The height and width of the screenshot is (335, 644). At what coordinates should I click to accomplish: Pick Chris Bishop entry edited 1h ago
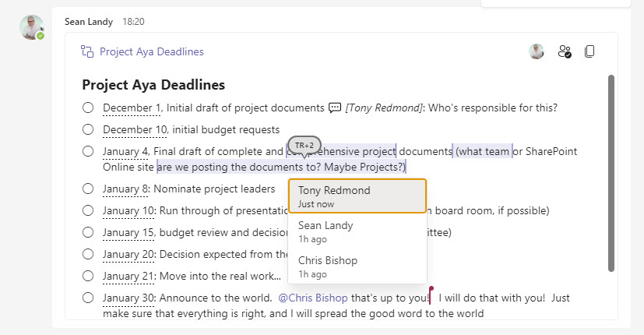(357, 266)
